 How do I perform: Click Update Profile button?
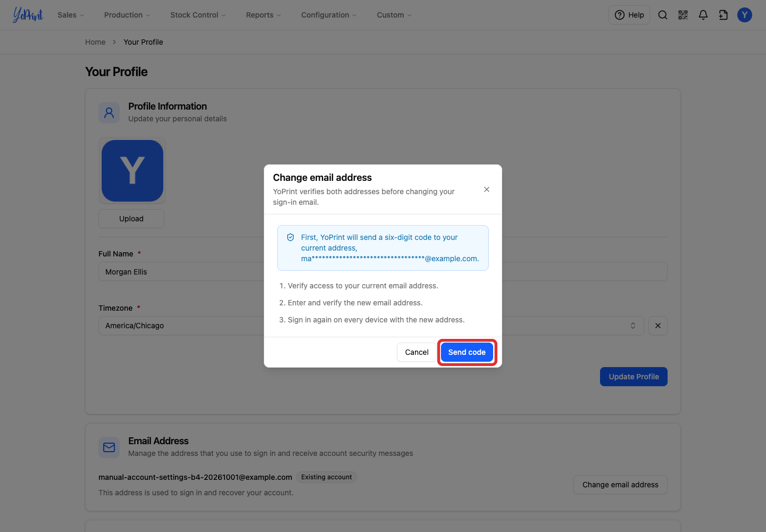click(x=634, y=377)
